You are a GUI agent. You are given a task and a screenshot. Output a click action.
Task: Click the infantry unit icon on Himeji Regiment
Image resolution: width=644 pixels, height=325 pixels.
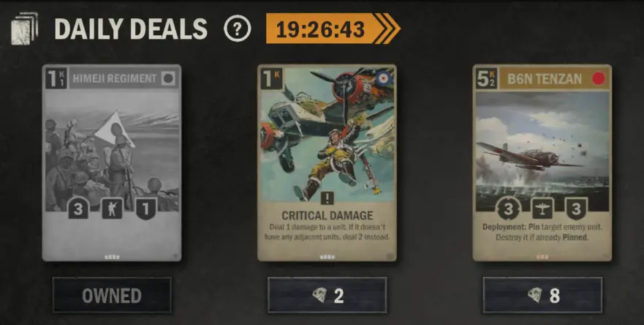[112, 209]
